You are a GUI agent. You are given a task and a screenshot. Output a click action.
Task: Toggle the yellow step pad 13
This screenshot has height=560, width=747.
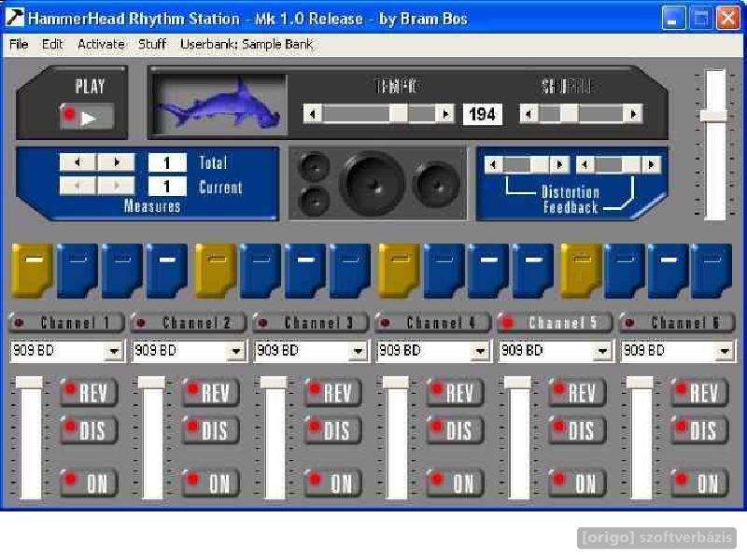point(581,271)
